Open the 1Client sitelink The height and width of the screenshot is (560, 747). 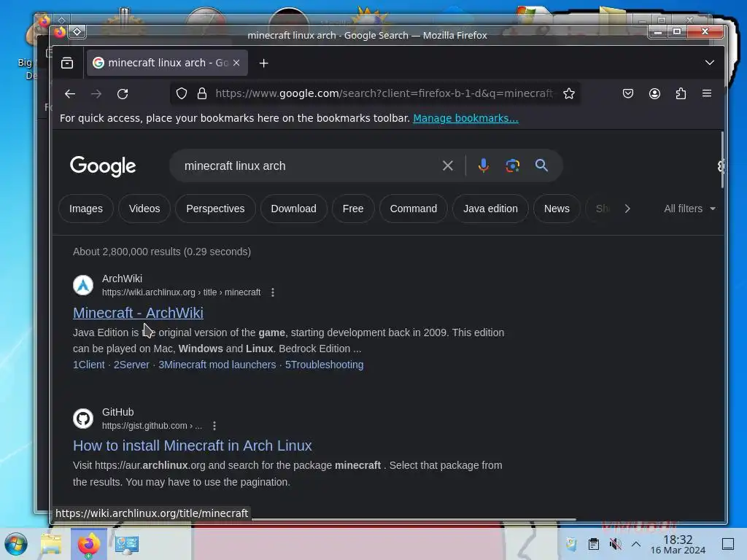pos(88,365)
